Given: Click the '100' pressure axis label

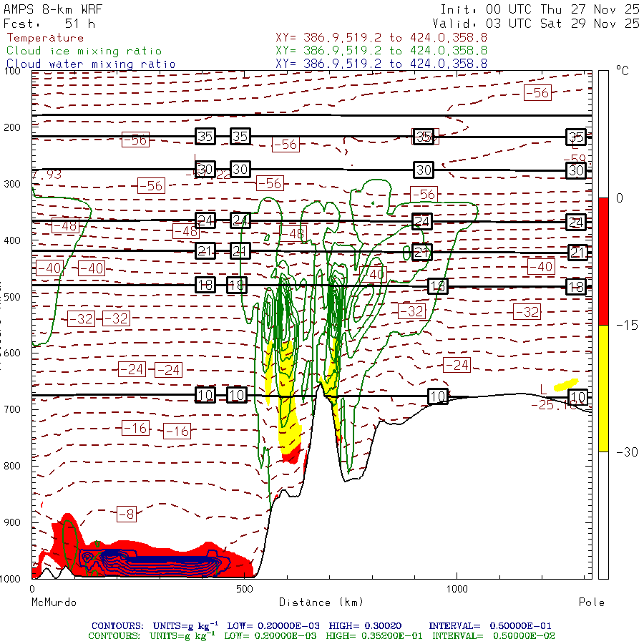Looking at the screenshot, I should (12, 71).
